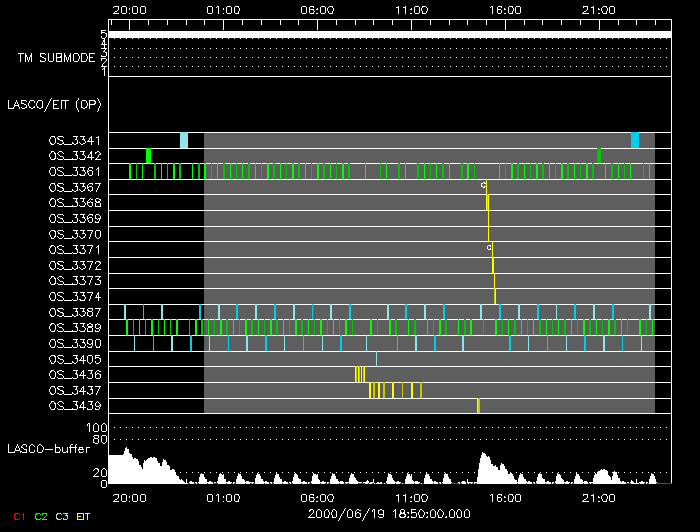The width and height of the screenshot is (700, 532).
Task: Click the white TM submode bar at level 5
Action: pyautogui.click(x=388, y=34)
